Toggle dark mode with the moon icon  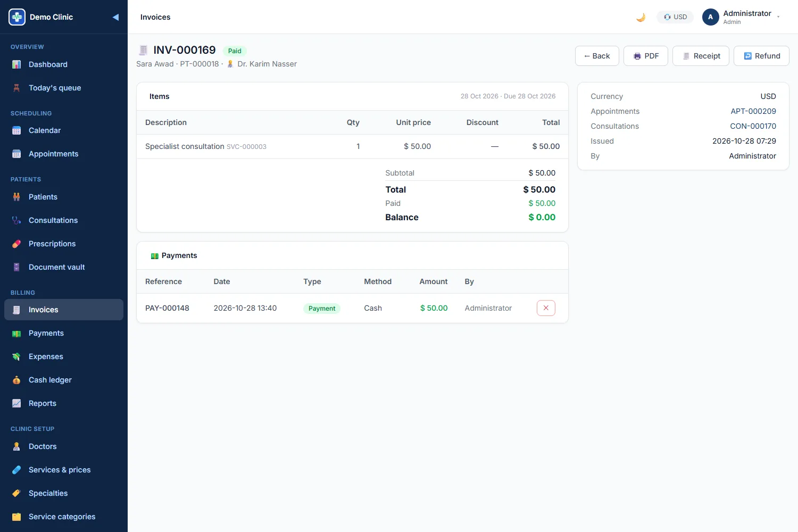click(x=641, y=17)
